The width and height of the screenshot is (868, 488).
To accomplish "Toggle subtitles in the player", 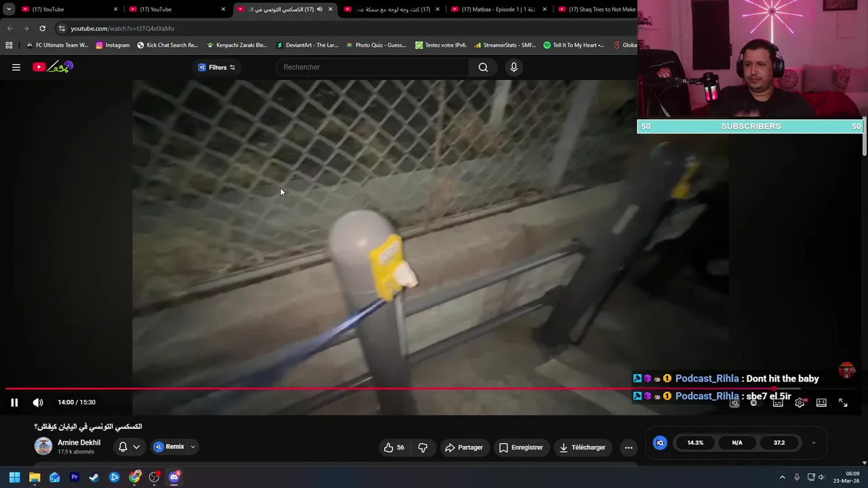I will 778,403.
